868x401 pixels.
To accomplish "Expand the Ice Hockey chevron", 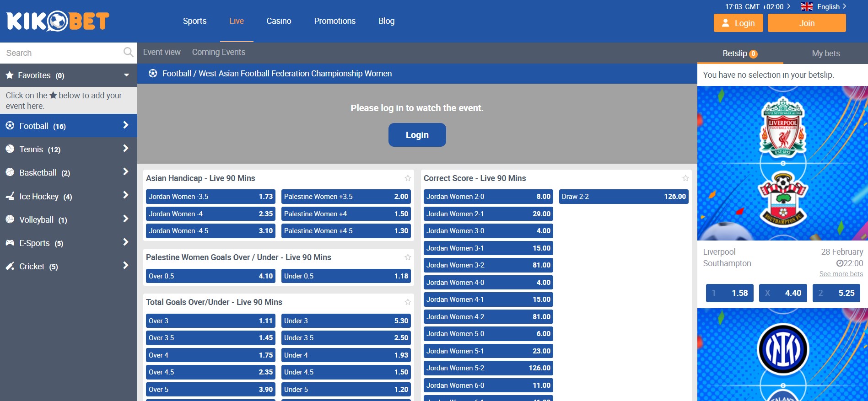I will [x=126, y=195].
